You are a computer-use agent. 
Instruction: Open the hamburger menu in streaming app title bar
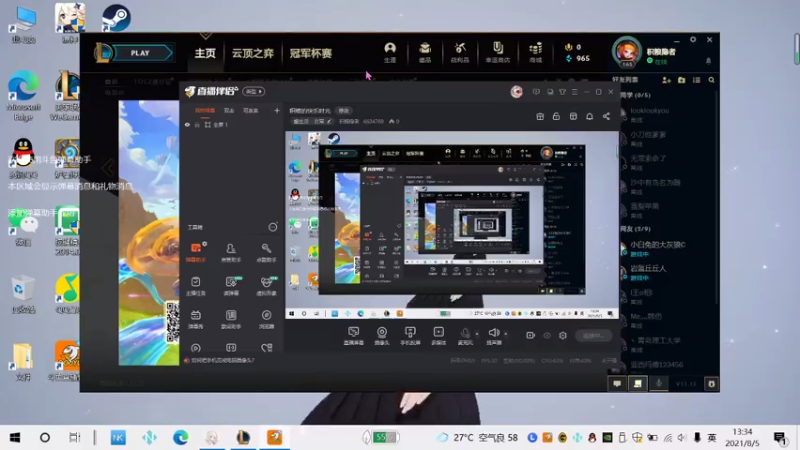(574, 92)
